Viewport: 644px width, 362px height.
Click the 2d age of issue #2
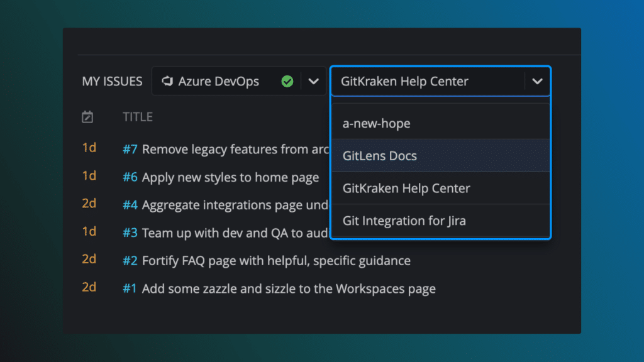click(89, 259)
